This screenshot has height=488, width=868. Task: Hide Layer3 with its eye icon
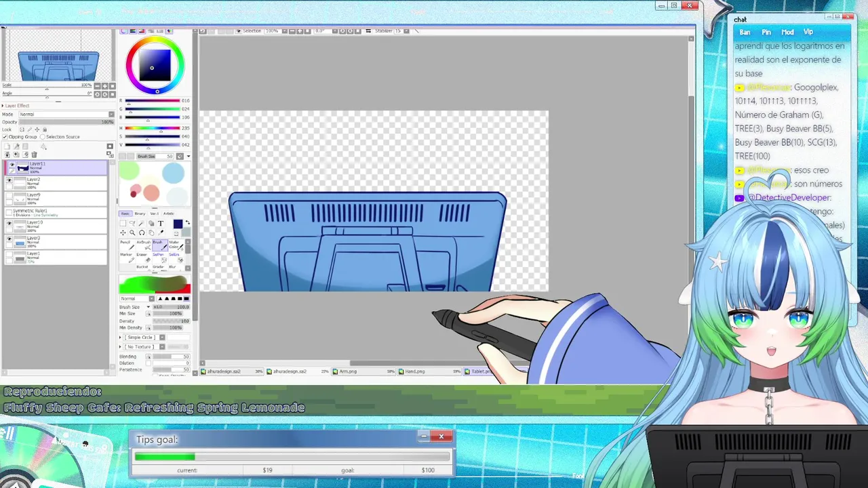tap(9, 239)
